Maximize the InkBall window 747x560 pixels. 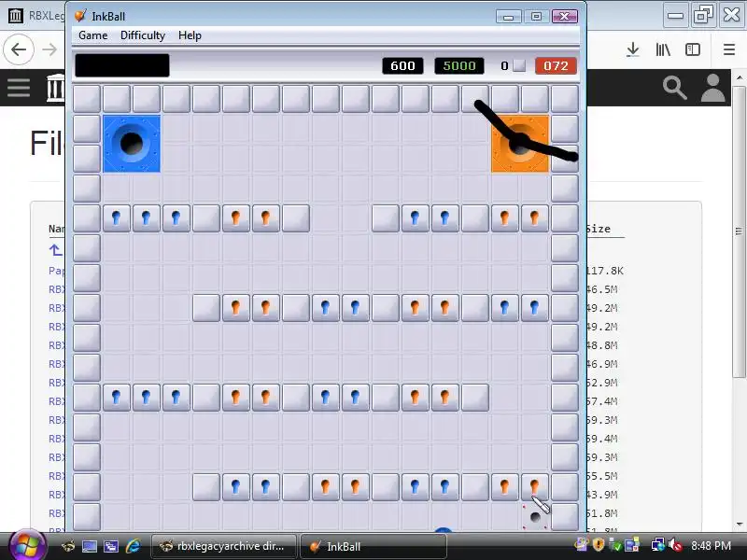pyautogui.click(x=536, y=17)
